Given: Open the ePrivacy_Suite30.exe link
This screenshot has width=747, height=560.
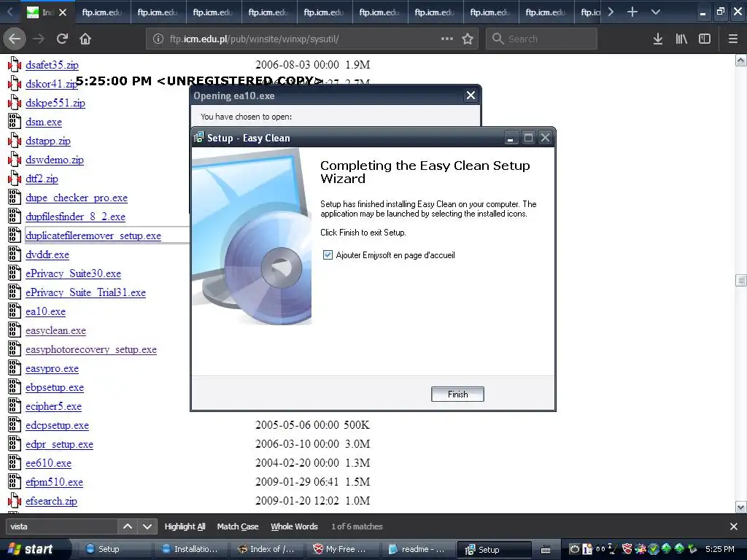Looking at the screenshot, I should tap(74, 273).
